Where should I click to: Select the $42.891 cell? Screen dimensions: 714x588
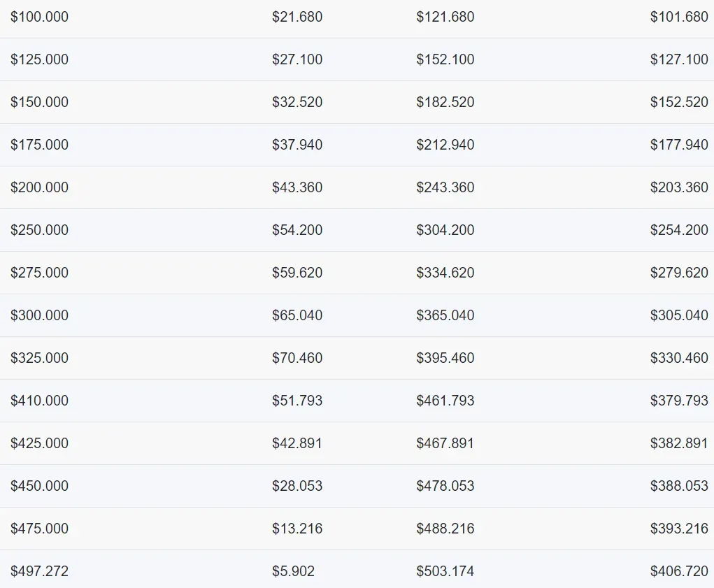tap(297, 443)
